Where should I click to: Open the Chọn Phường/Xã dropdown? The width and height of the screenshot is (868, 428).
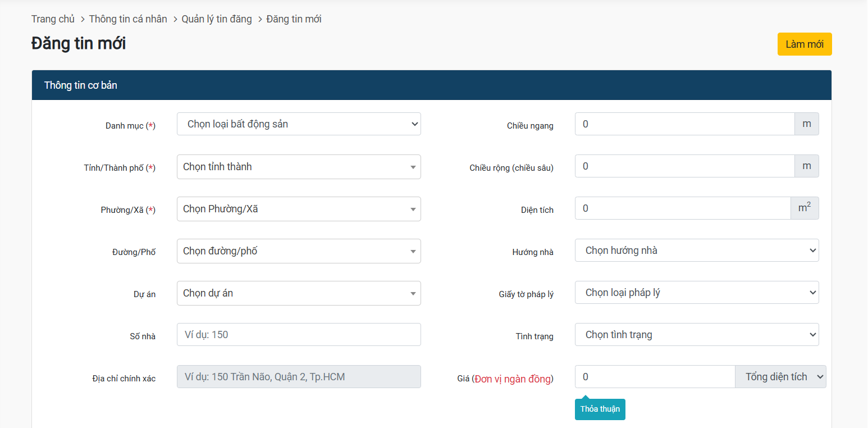[x=298, y=209]
